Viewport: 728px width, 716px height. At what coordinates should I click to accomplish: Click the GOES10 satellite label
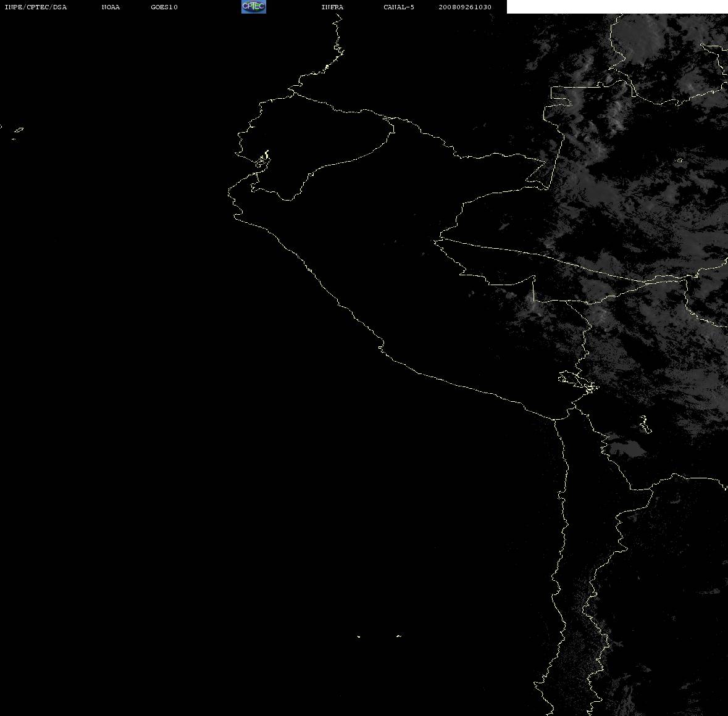pyautogui.click(x=164, y=7)
